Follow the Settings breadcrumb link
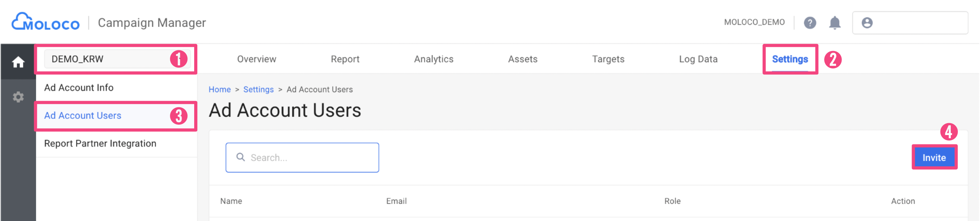Image resolution: width=980 pixels, height=221 pixels. (258, 90)
